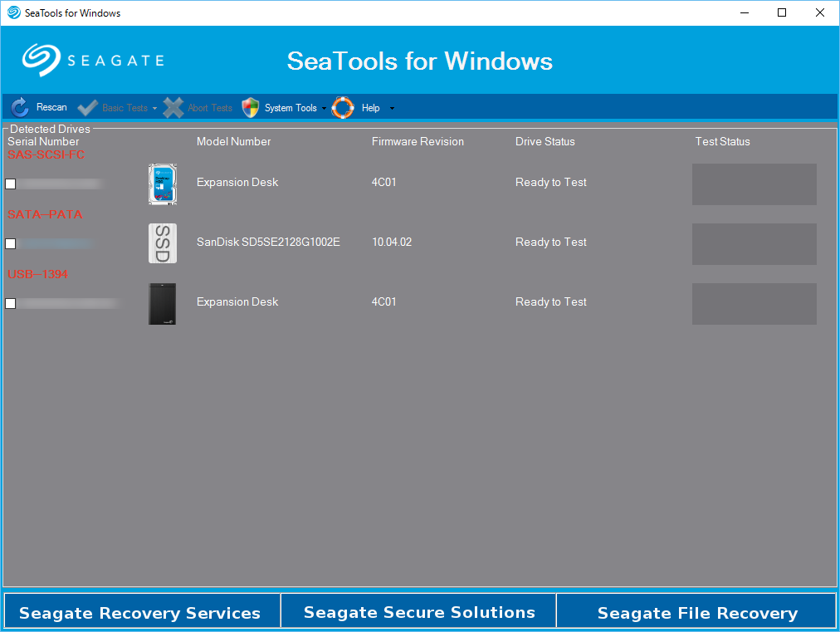Expand the Basic Tests dropdown arrow
This screenshot has height=632, width=840.
coord(156,107)
